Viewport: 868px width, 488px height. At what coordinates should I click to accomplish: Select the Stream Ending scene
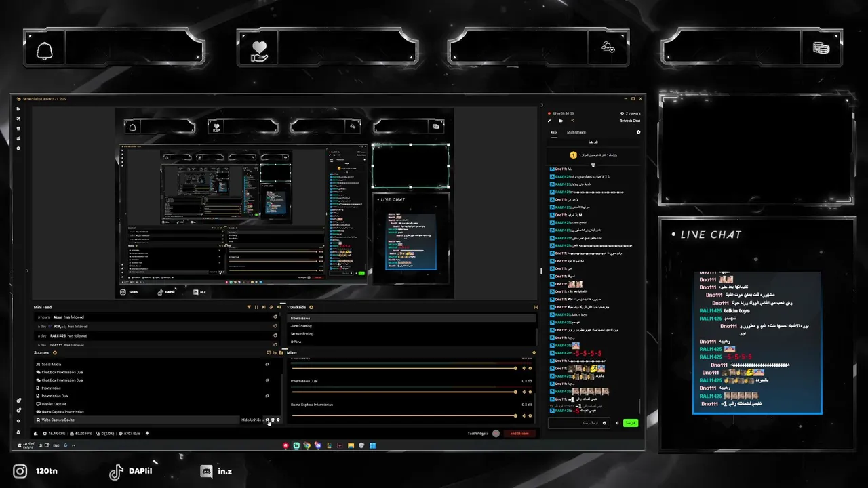coord(411,333)
